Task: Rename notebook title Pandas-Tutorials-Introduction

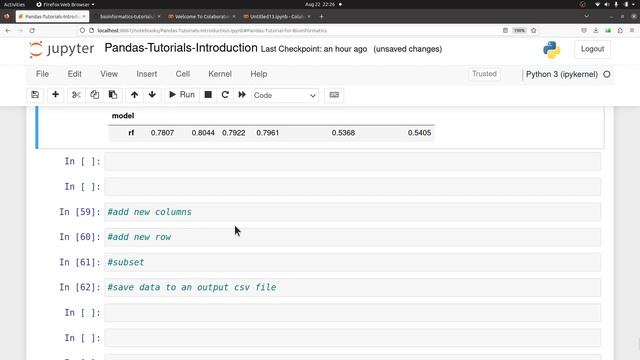Action: pyautogui.click(x=181, y=48)
